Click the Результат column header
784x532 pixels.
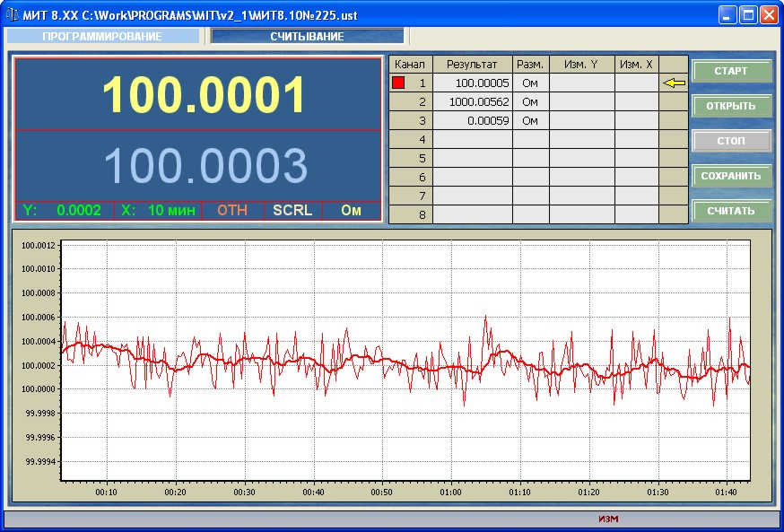pos(472,65)
